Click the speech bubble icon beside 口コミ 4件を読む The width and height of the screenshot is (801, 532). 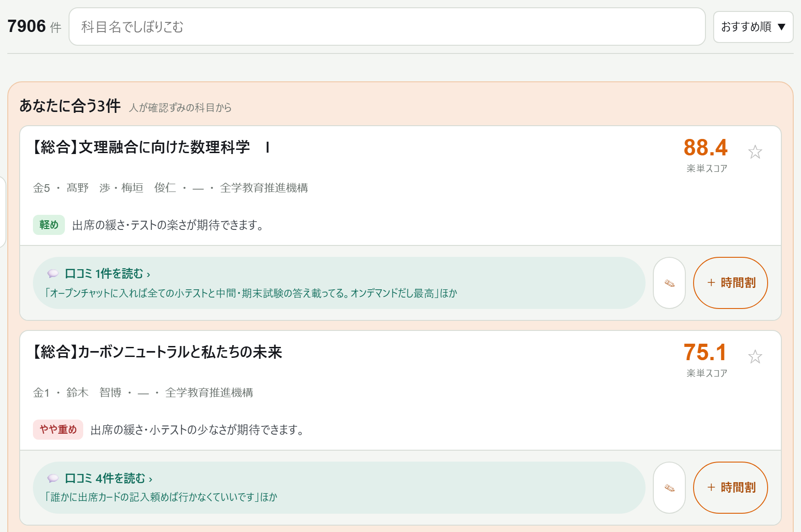tap(53, 479)
